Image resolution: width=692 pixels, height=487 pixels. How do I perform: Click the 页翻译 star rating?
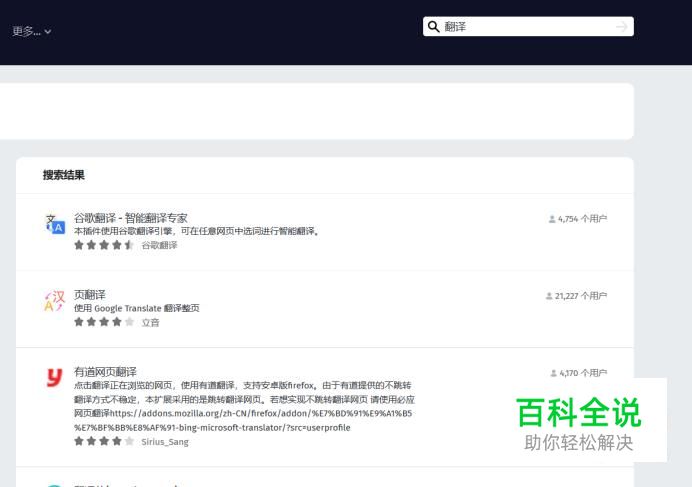[x=104, y=322]
